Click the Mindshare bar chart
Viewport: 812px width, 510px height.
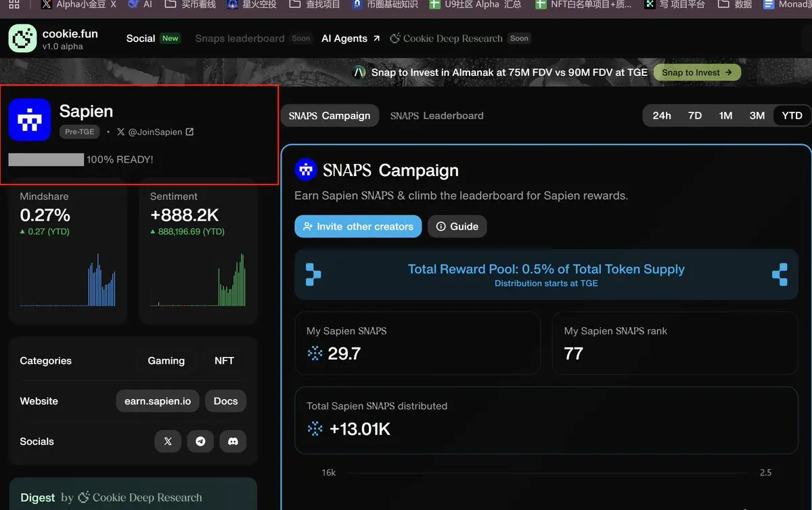(x=68, y=279)
